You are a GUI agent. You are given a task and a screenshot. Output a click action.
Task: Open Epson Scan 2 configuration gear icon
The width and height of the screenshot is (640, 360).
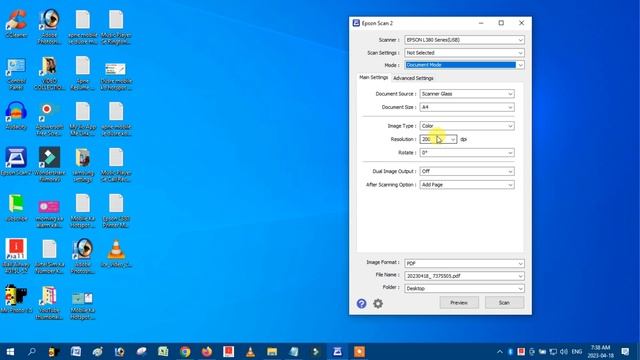[x=378, y=303]
